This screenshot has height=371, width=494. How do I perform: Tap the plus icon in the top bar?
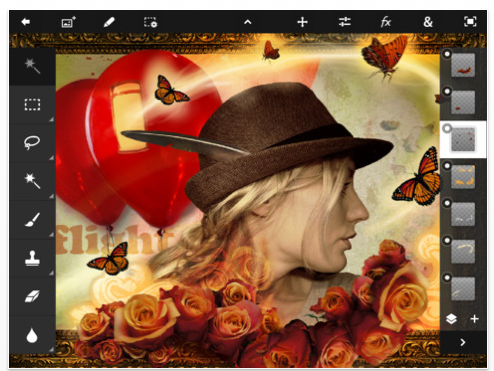coord(302,22)
